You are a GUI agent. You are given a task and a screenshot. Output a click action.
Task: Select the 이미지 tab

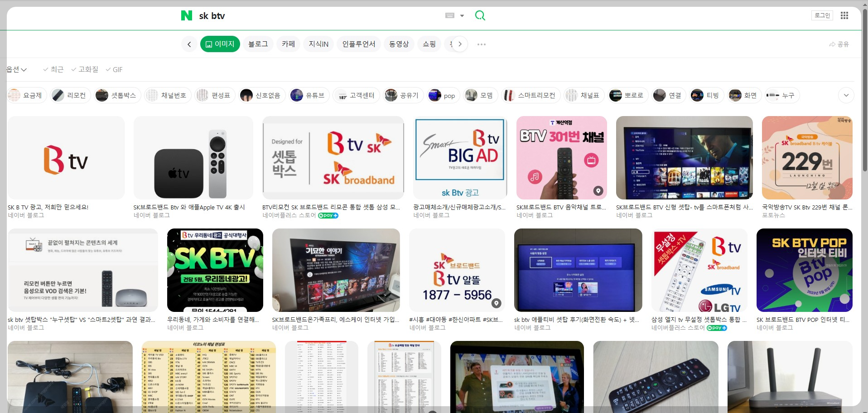point(220,44)
